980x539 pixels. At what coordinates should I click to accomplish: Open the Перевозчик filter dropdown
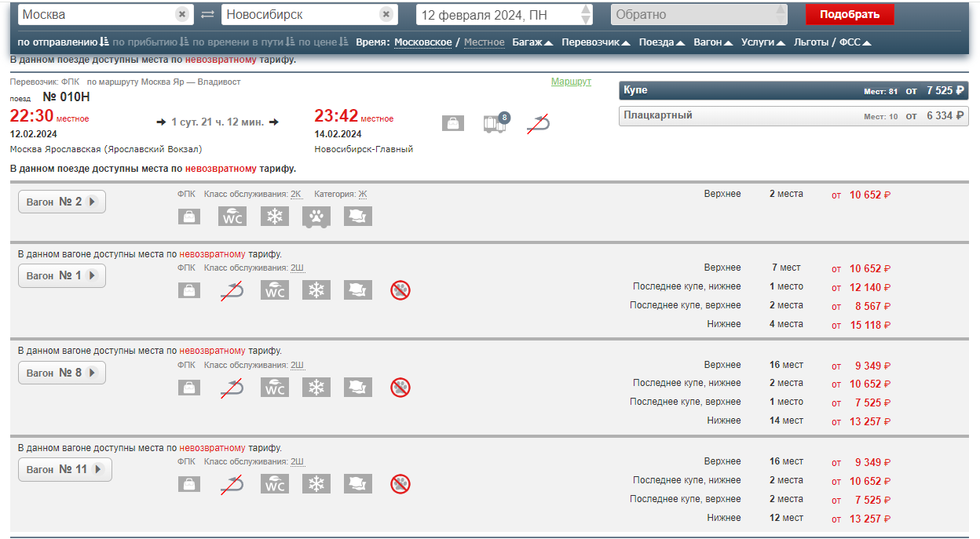coord(595,42)
